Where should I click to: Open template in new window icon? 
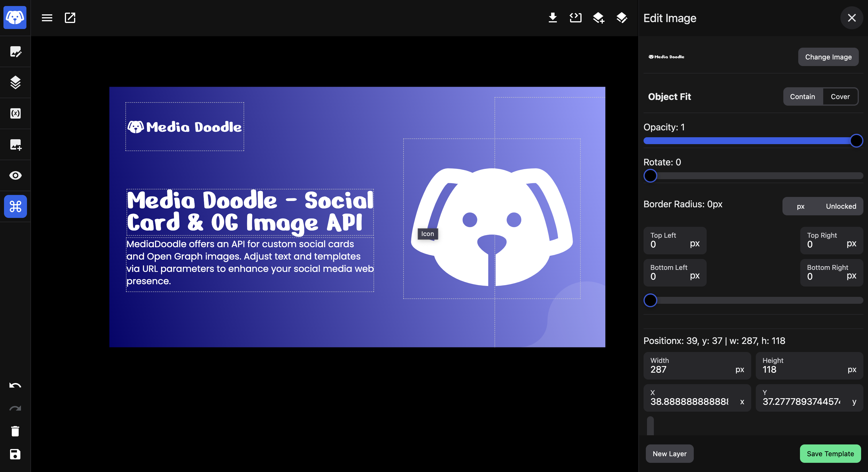70,18
